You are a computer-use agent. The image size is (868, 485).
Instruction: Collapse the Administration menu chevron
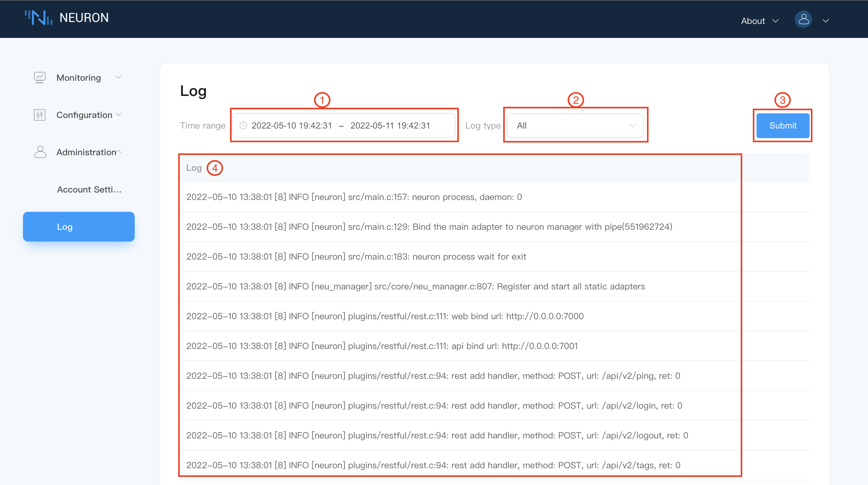[x=119, y=152]
